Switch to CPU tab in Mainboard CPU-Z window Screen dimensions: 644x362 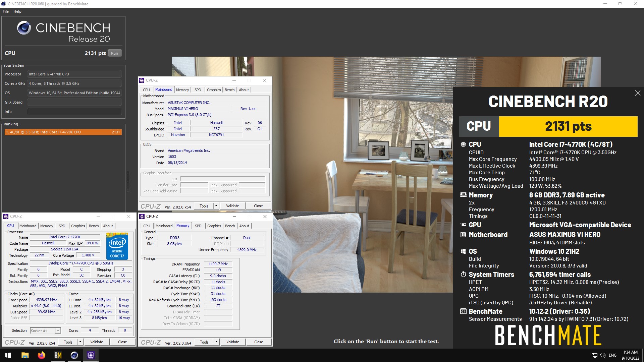tap(146, 90)
